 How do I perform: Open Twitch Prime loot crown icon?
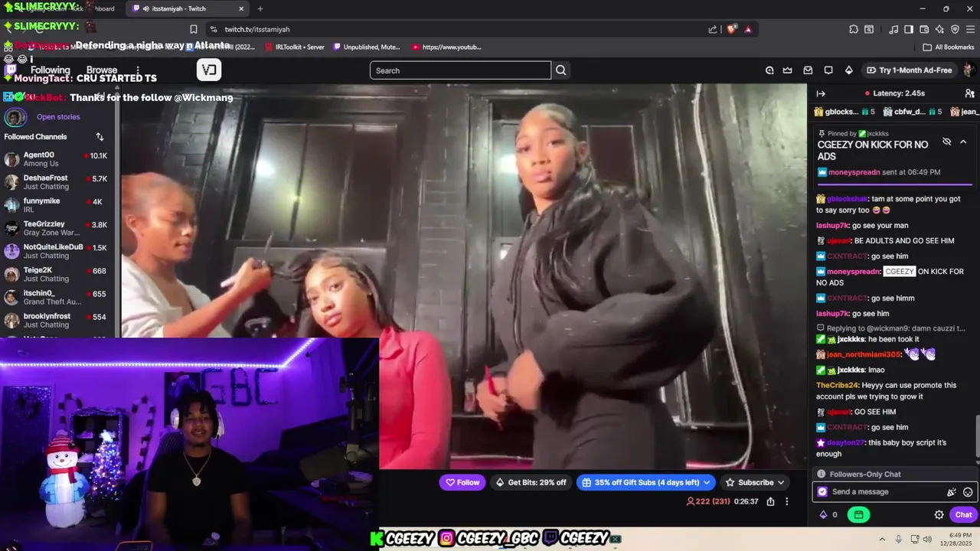pos(787,70)
